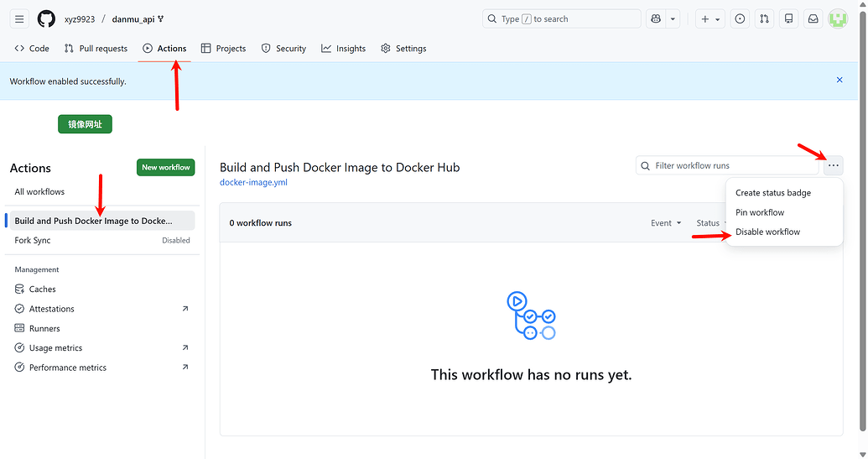
Task: Open the docker-image.yml file link
Action: coord(253,182)
